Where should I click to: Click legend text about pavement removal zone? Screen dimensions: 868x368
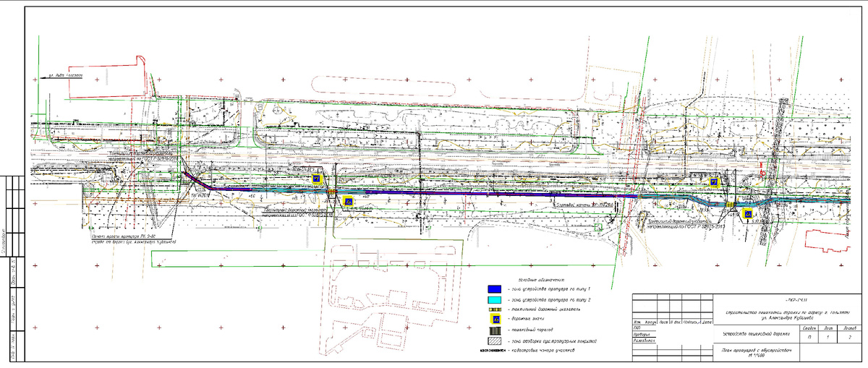pyautogui.click(x=554, y=341)
